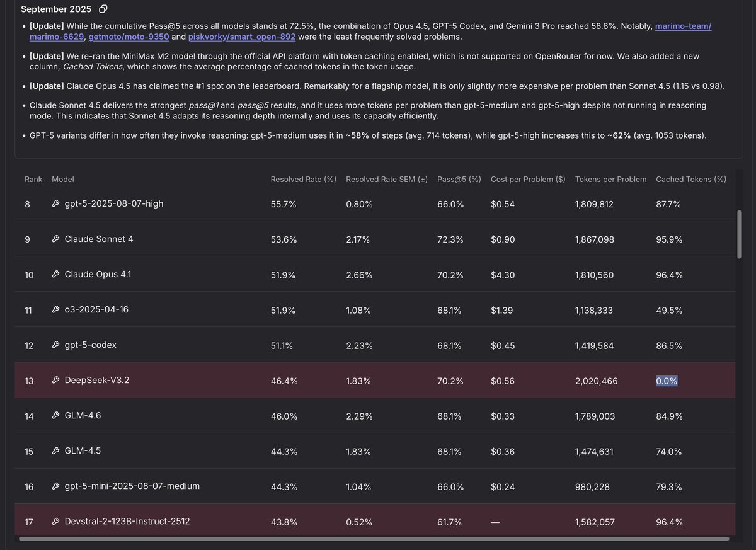Click the vertical scrollbar of the leaderboard table
The width and height of the screenshot is (756, 550).
(x=739, y=234)
